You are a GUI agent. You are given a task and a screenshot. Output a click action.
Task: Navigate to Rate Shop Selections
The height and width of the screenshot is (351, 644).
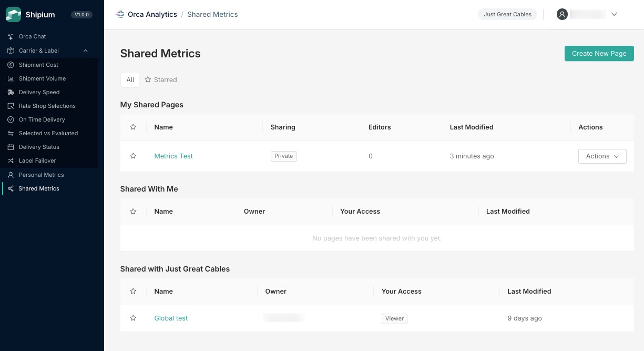point(47,106)
